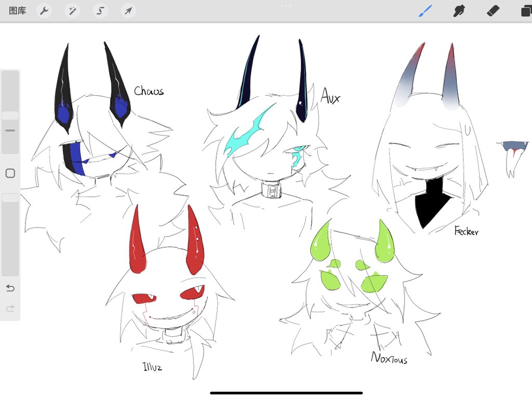The image size is (532, 398).
Task: Open the Actions menu with the wrench icon
Action: click(44, 10)
